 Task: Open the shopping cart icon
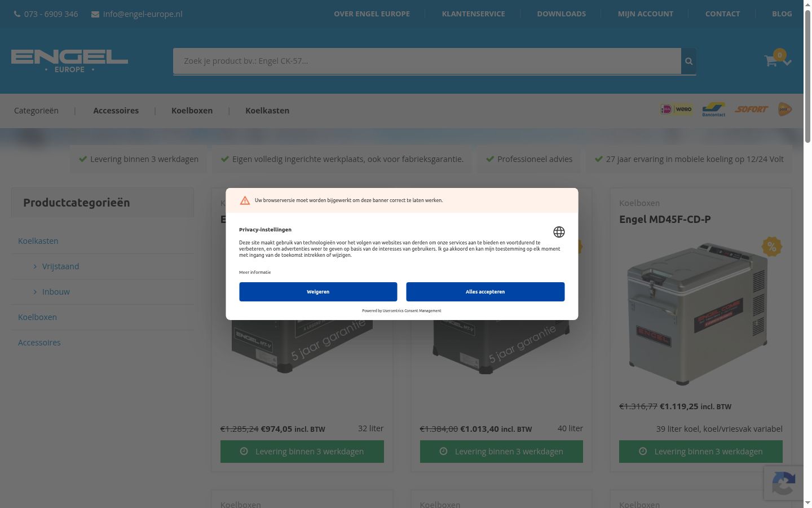tap(770, 61)
